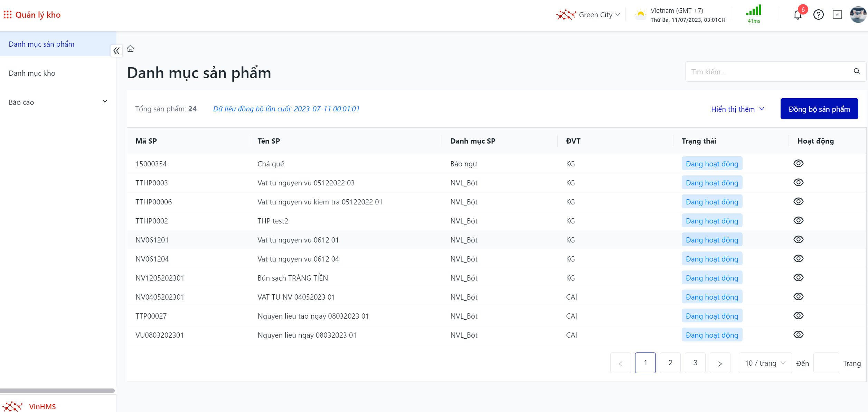Viewport: 868px width, 412px height.
Task: View details of THP test2 row
Action: click(x=798, y=221)
